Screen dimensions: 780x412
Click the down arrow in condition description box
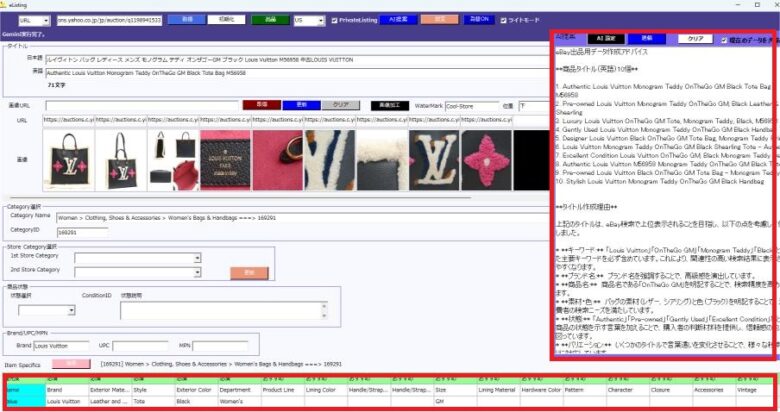324,315
